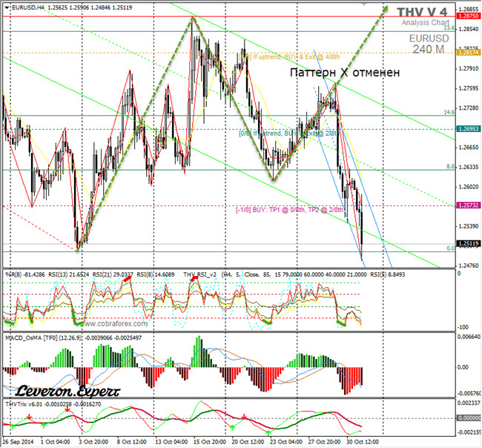Click the 'THV V 4' title label
The height and width of the screenshot is (448, 482).
tap(422, 12)
